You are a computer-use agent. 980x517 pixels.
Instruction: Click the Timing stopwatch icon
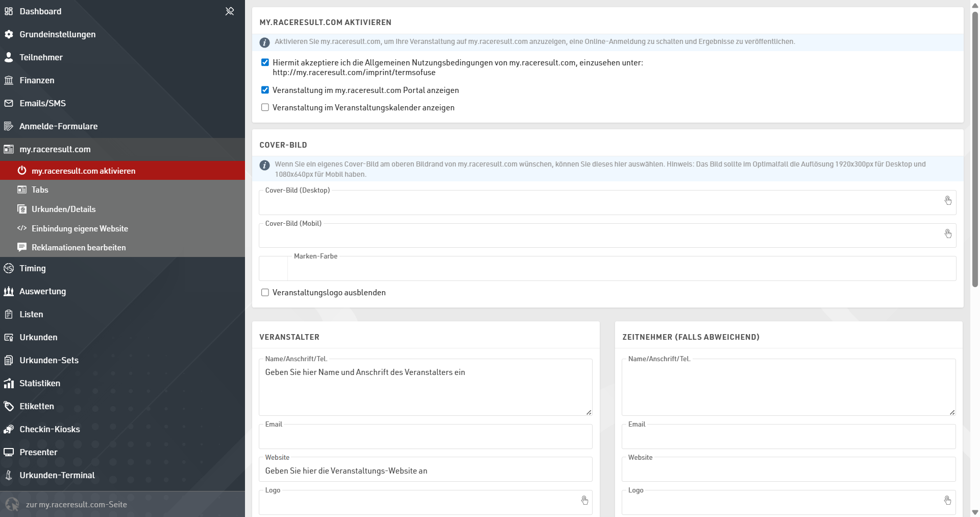click(9, 268)
